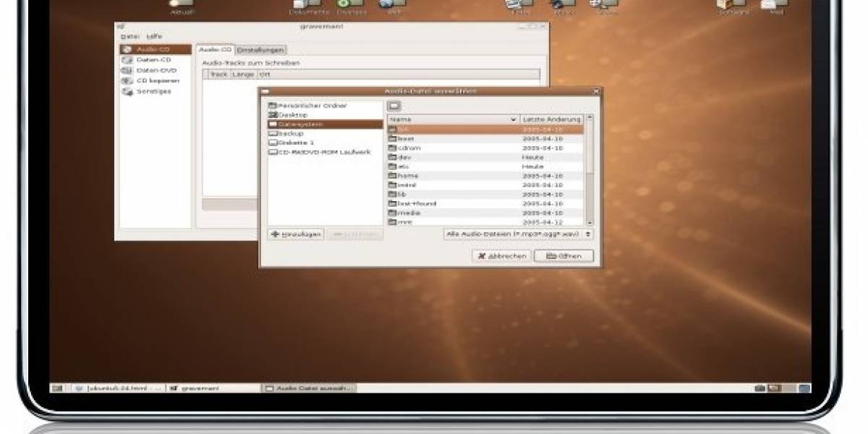
Task: Click the Länge column header in graveman
Action: [x=243, y=75]
